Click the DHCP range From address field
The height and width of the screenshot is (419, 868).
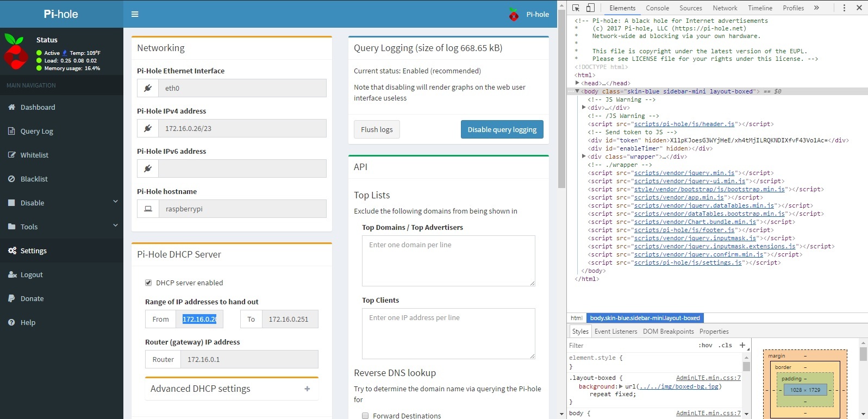[199, 319]
